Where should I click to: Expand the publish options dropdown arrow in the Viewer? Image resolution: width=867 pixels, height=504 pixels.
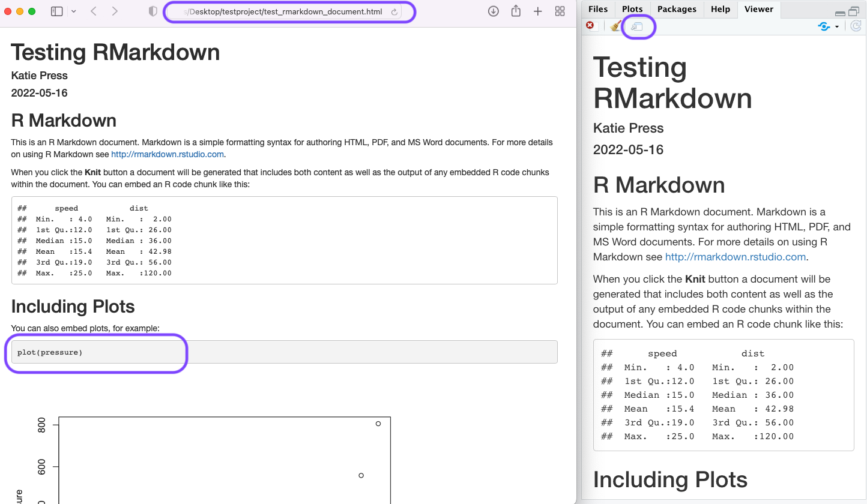click(837, 26)
